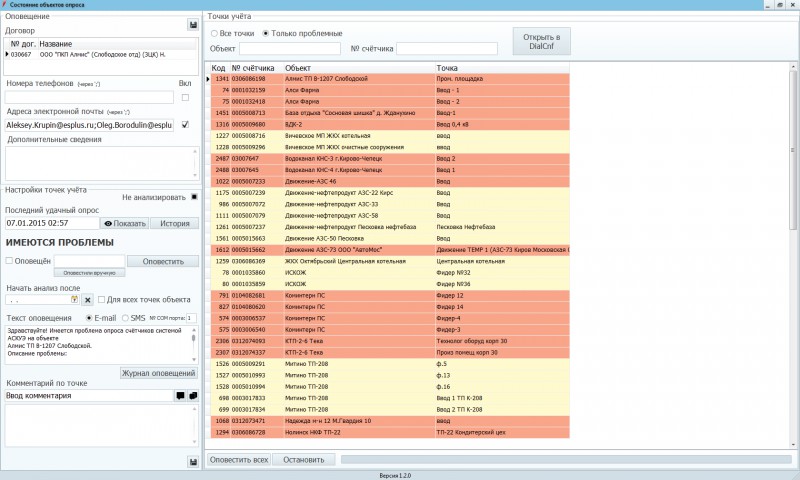Click Оповестили вручную button

89,273
